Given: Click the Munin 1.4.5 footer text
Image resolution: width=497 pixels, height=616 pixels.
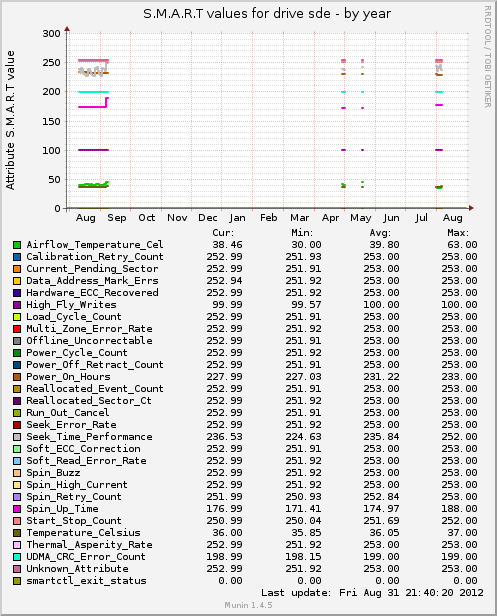Looking at the screenshot, I should 248,605.
